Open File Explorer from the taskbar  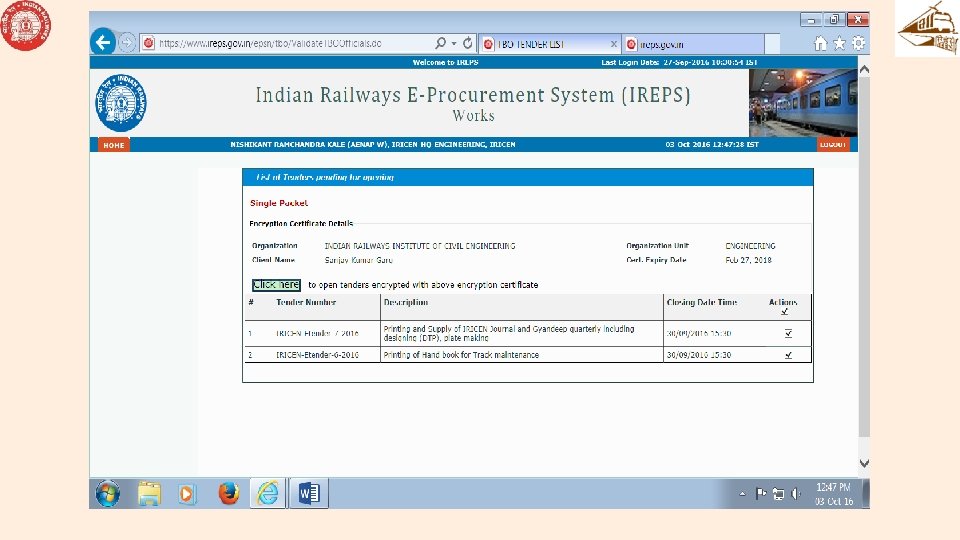[149, 493]
